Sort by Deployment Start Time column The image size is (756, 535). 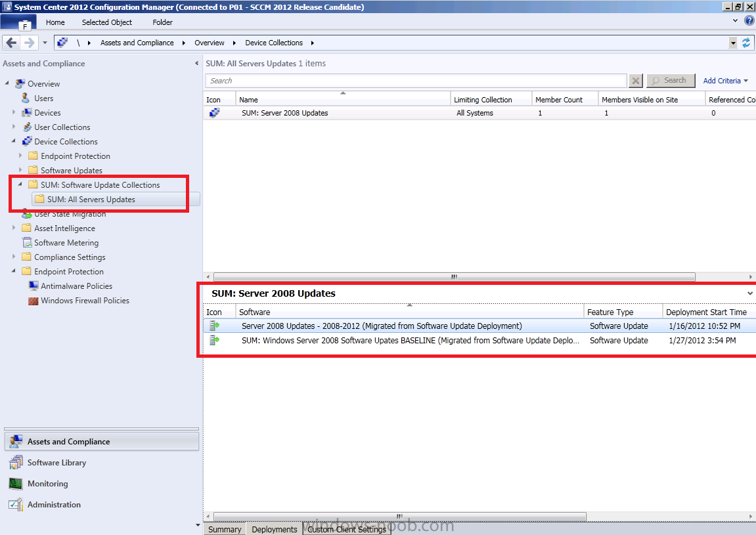[709, 312]
